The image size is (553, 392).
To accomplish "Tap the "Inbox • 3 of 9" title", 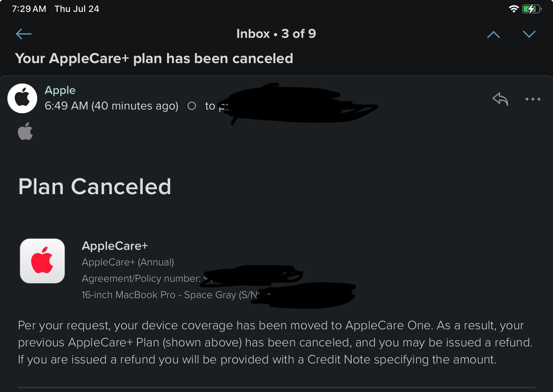I will pos(276,34).
